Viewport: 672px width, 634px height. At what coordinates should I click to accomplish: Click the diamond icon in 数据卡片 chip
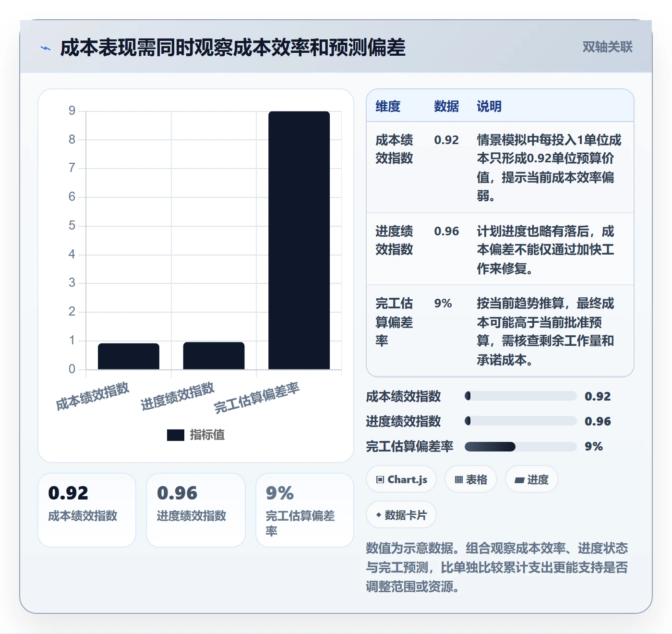379,515
